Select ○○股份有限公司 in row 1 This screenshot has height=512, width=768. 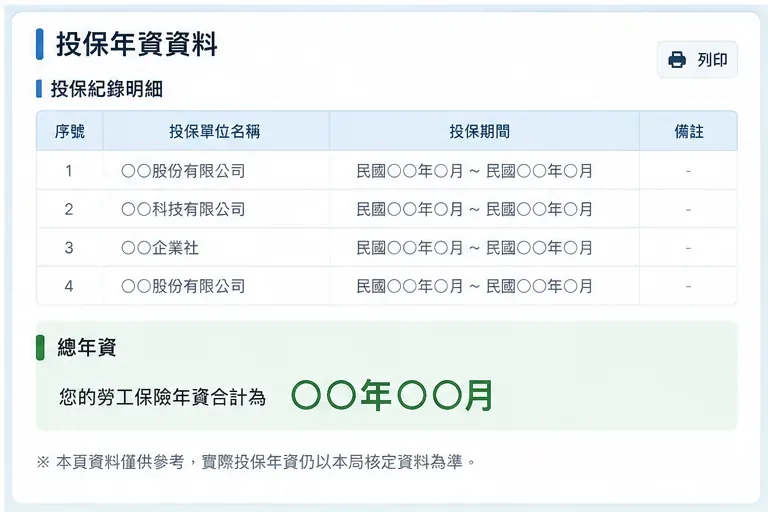click(x=183, y=171)
